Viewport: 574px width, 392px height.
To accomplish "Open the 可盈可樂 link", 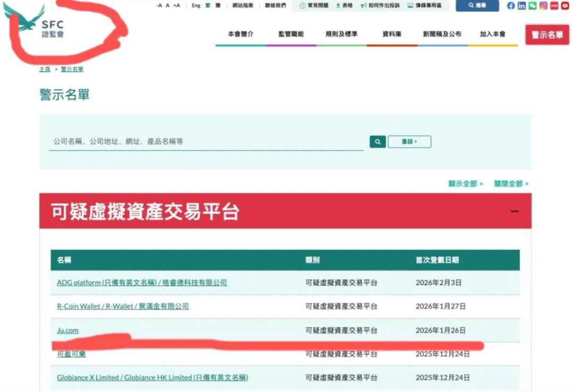I will (x=71, y=354).
